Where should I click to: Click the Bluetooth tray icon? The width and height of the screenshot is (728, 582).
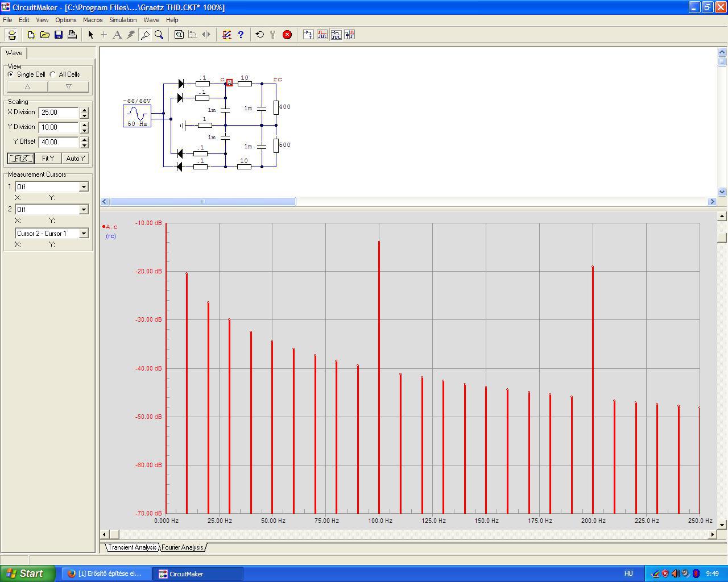click(x=696, y=573)
